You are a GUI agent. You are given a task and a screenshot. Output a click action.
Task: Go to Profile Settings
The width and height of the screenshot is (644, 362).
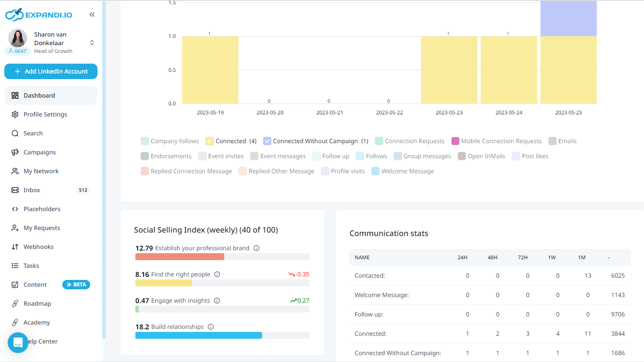(51, 114)
